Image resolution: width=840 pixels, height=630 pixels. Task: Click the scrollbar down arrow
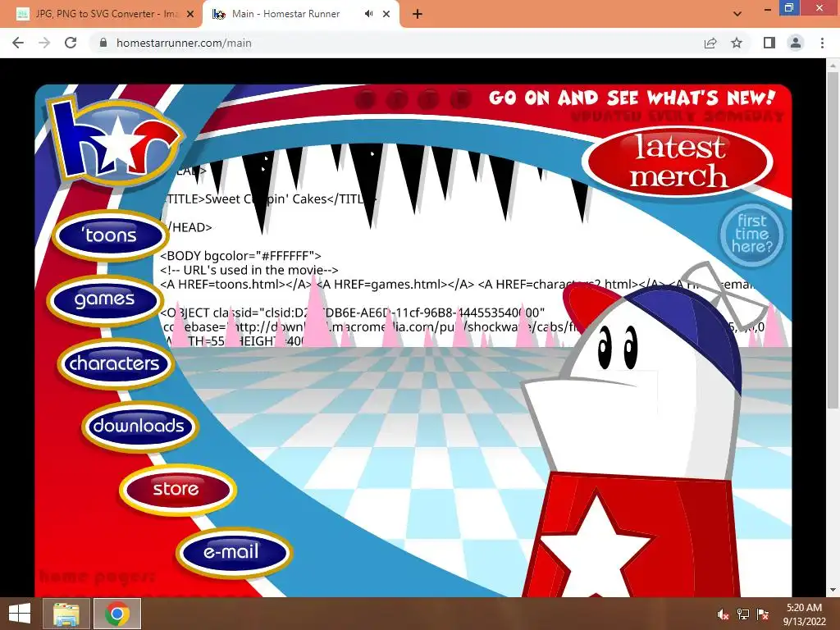(833, 590)
